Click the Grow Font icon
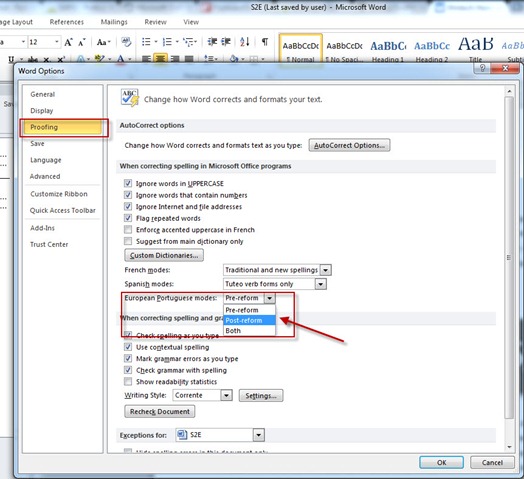 tap(69, 42)
